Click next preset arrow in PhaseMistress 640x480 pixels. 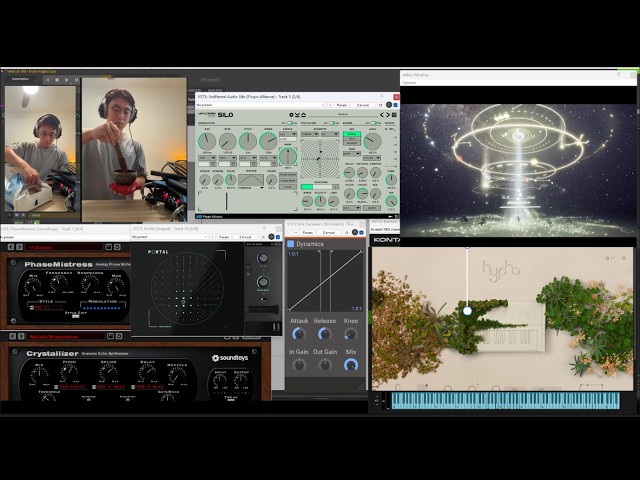tap(19, 247)
